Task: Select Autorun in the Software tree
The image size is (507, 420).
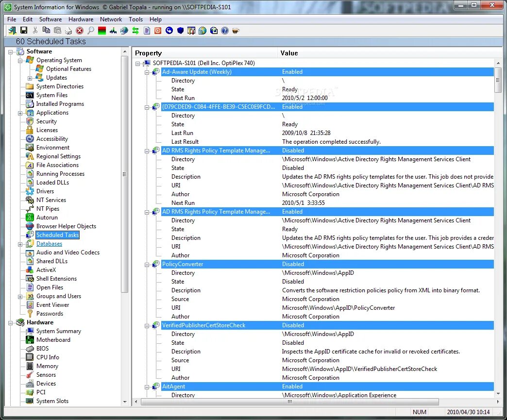Action: 47,217
